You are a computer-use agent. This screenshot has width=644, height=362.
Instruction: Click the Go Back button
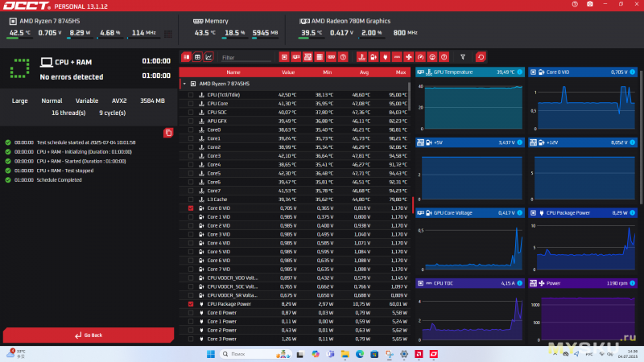(x=89, y=335)
